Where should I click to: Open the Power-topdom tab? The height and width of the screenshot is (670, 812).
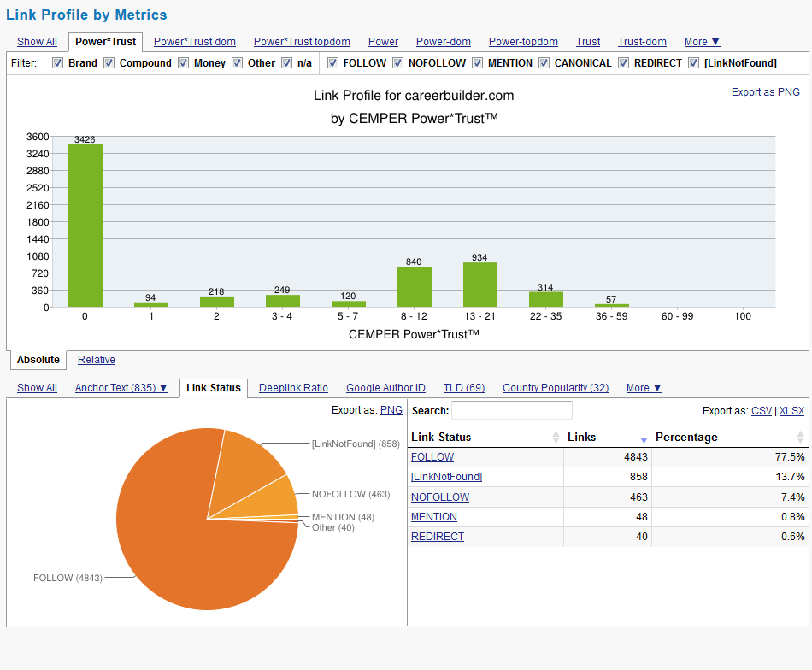[523, 42]
